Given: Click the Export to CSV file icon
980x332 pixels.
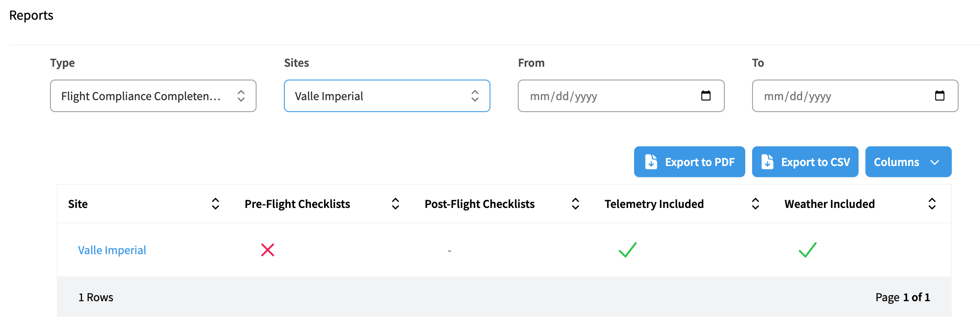Looking at the screenshot, I should [x=767, y=162].
